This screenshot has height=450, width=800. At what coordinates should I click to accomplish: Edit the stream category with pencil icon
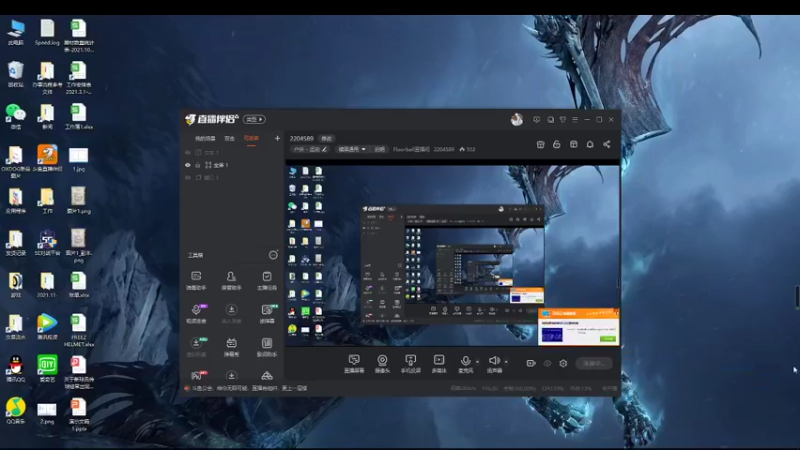tap(324, 149)
